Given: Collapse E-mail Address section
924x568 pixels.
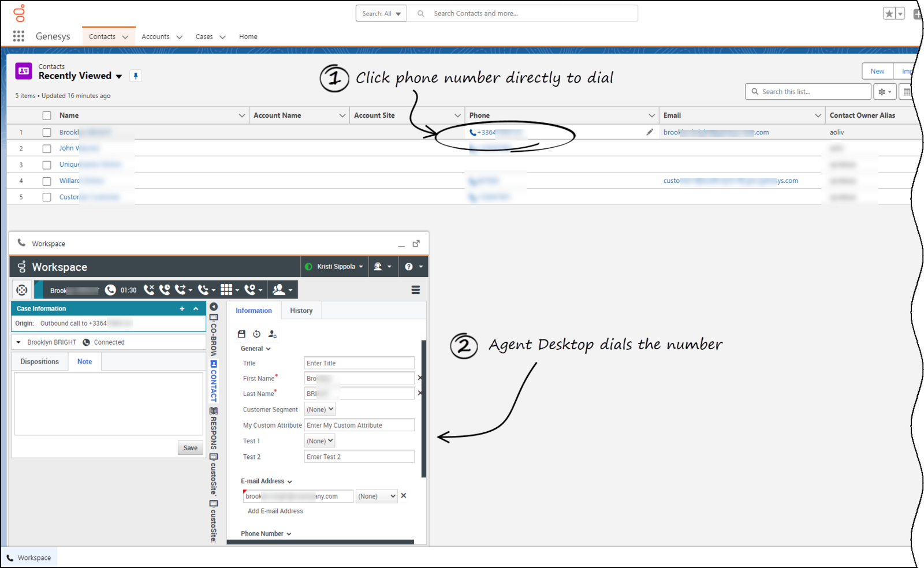Looking at the screenshot, I should click(267, 481).
